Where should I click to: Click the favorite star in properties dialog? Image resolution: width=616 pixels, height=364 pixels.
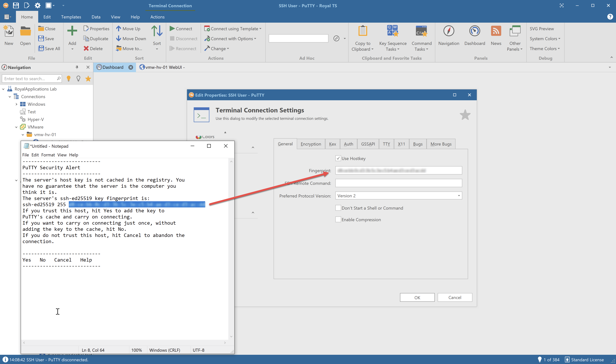[465, 115]
